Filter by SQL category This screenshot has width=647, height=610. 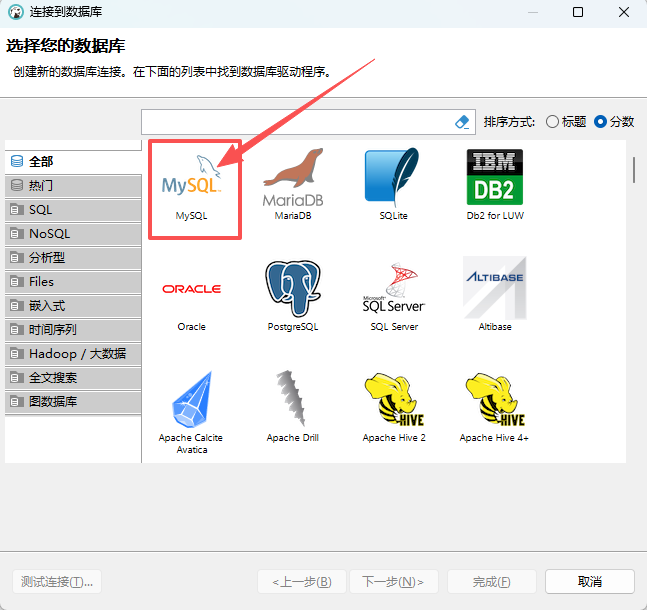[73, 210]
